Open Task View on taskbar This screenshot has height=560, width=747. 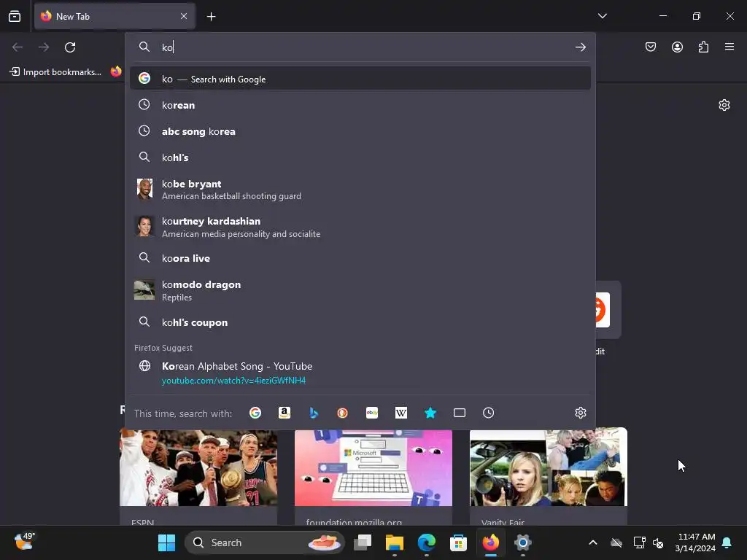363,542
